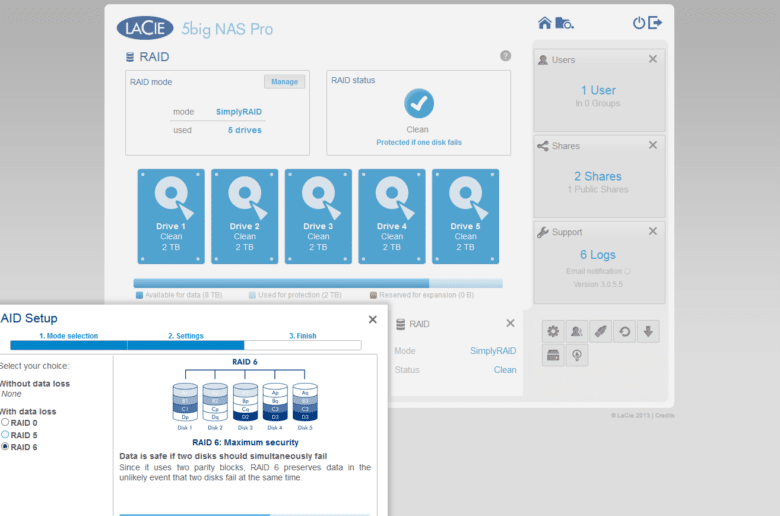This screenshot has width=780, height=516.
Task: Close the Shares widget
Action: point(653,145)
